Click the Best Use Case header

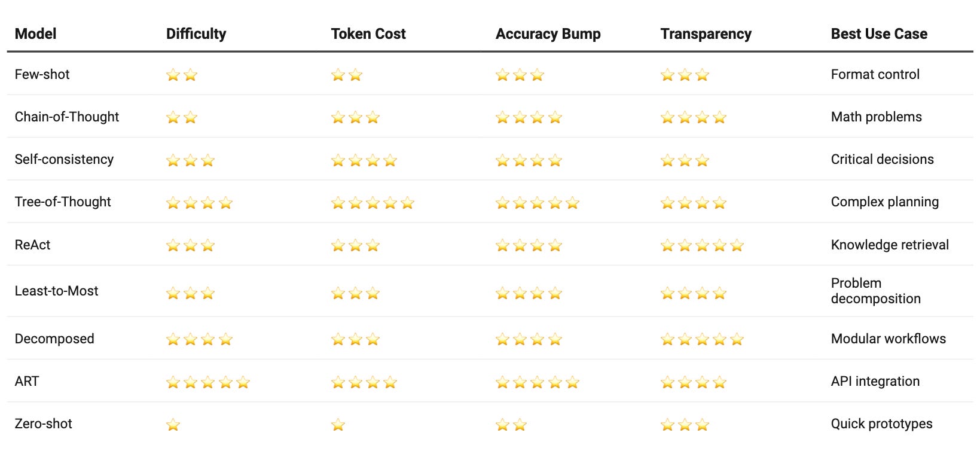tap(879, 34)
